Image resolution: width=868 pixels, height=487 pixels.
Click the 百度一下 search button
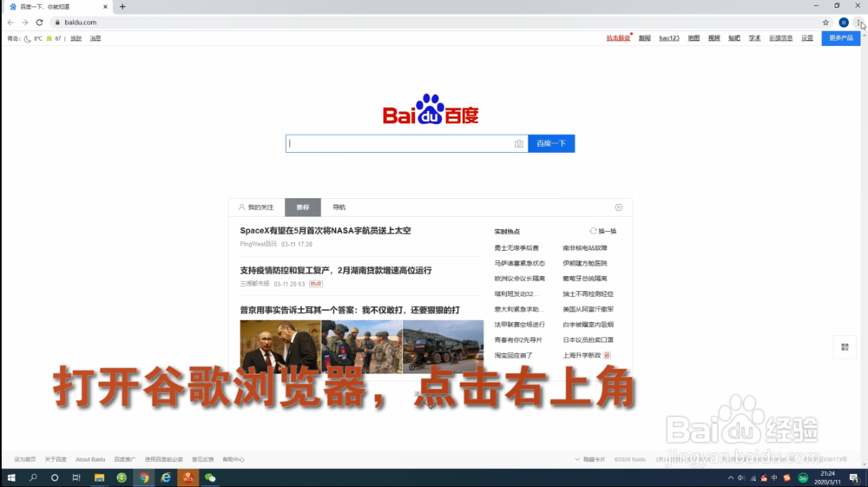[551, 144]
